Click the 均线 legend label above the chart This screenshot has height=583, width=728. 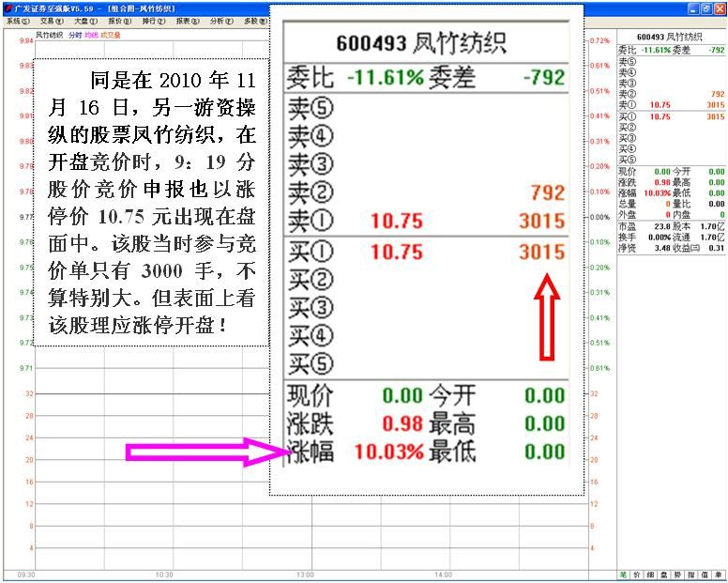click(91, 35)
